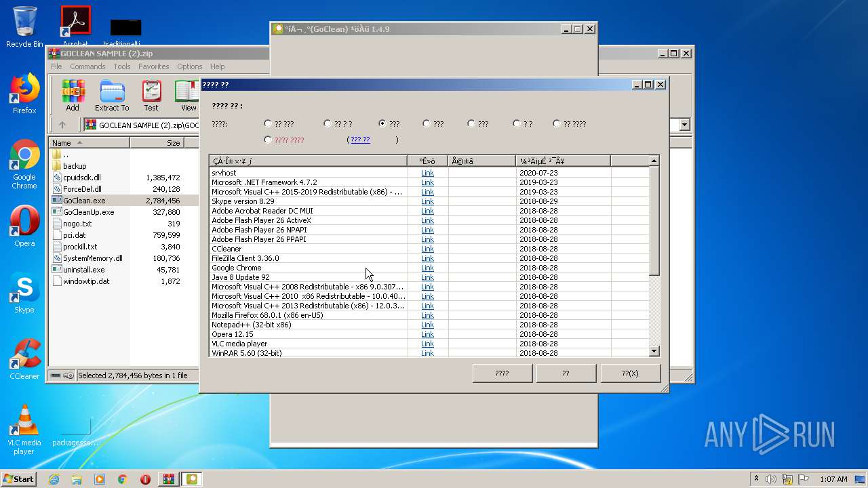Viewport: 868px width, 488px height.
Task: Click Link for Skype version 8.29
Action: click(x=427, y=201)
